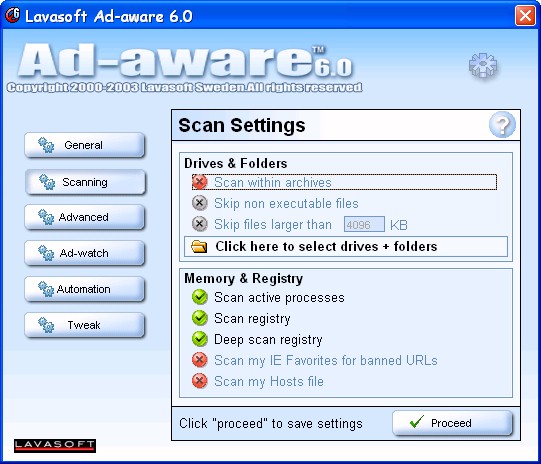Click the file size KB input field

[364, 225]
